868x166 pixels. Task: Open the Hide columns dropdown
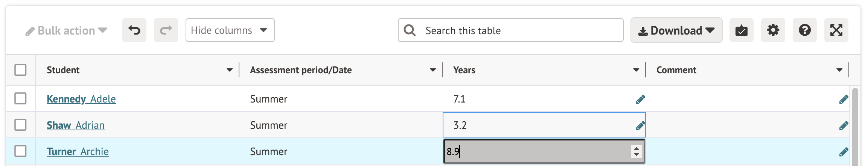(x=230, y=30)
